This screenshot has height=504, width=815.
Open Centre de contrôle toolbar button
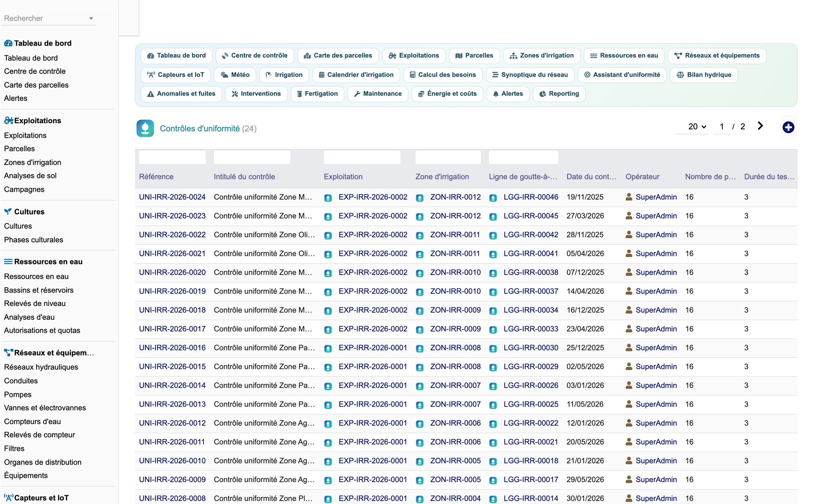click(x=255, y=56)
